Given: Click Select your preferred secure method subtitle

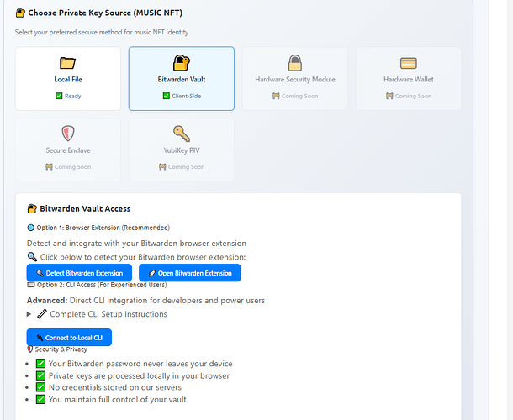Looking at the screenshot, I should point(102,33).
